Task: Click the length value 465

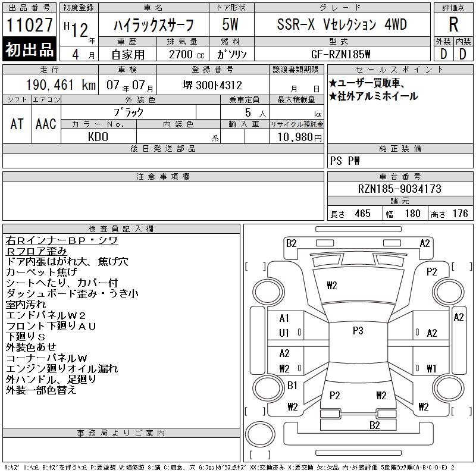Action: [x=362, y=214]
